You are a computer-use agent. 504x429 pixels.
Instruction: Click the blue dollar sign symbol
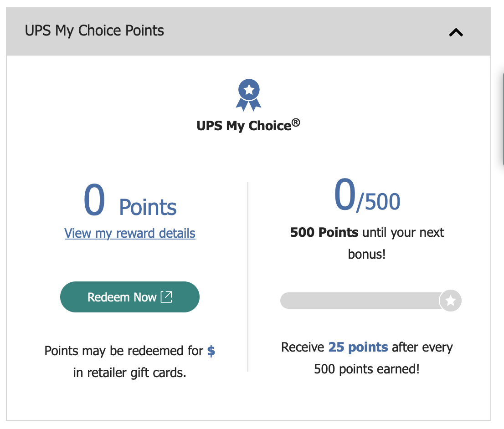point(211,351)
